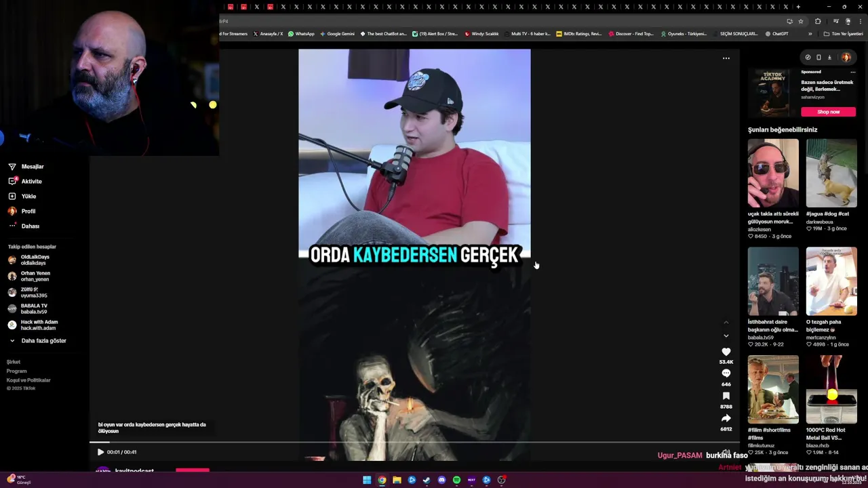
Task: Open the weather widget on taskbar
Action: [x=19, y=479]
